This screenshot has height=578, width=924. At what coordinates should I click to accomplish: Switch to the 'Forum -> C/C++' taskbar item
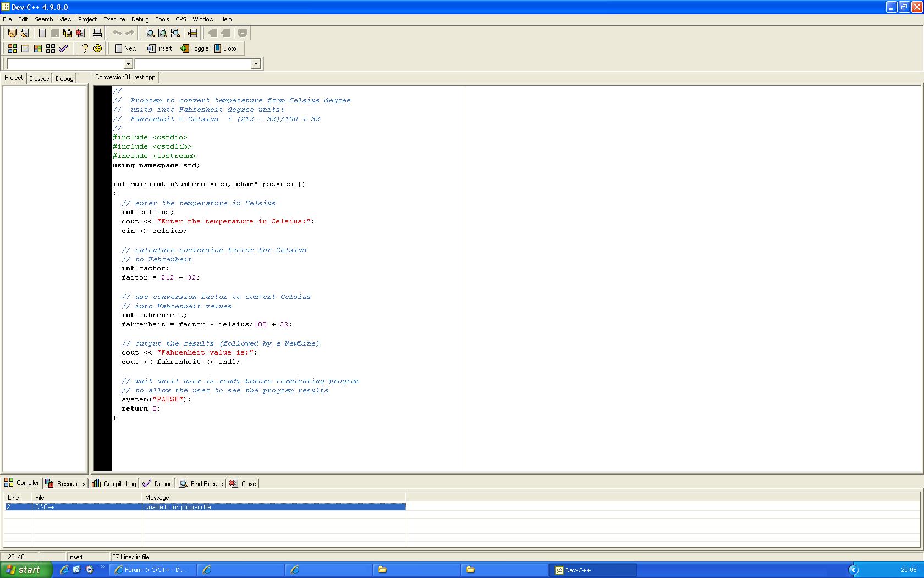(153, 570)
